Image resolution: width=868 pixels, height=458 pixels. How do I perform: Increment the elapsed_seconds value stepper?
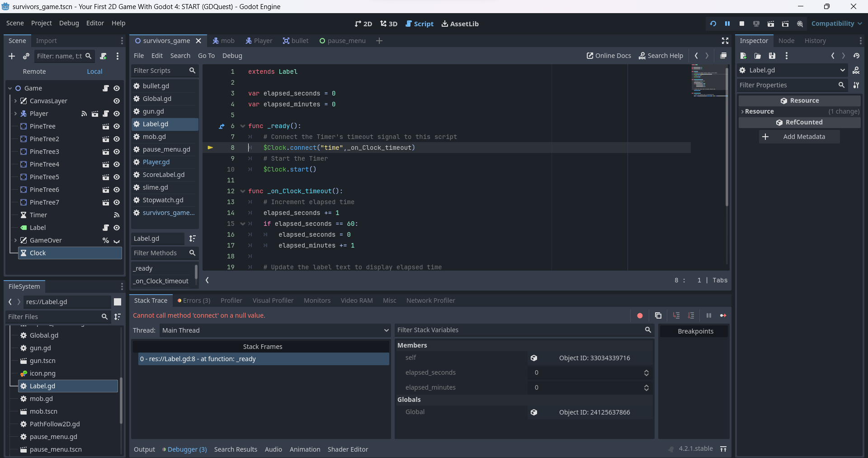[x=646, y=371]
